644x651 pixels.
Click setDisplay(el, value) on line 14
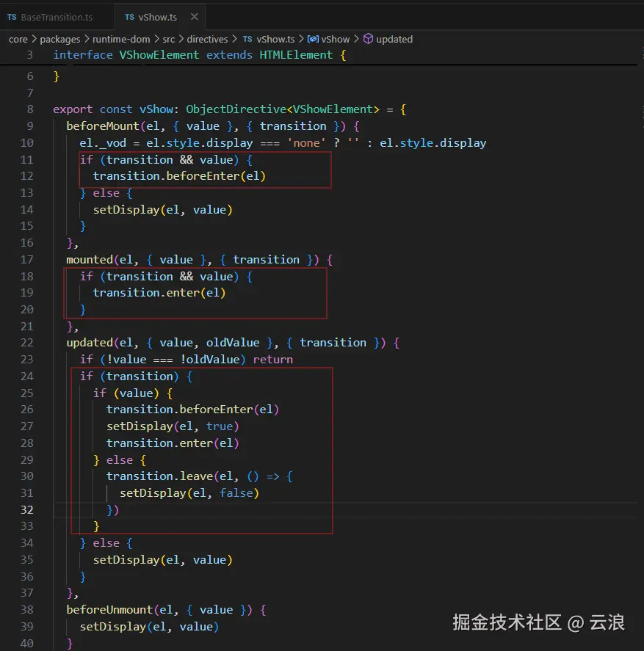point(163,210)
